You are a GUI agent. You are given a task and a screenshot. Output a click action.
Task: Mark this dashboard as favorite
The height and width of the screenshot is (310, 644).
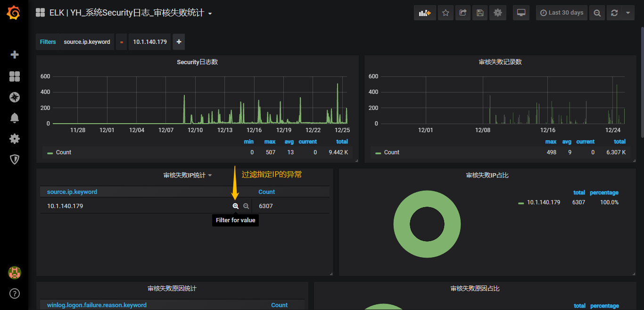click(446, 12)
